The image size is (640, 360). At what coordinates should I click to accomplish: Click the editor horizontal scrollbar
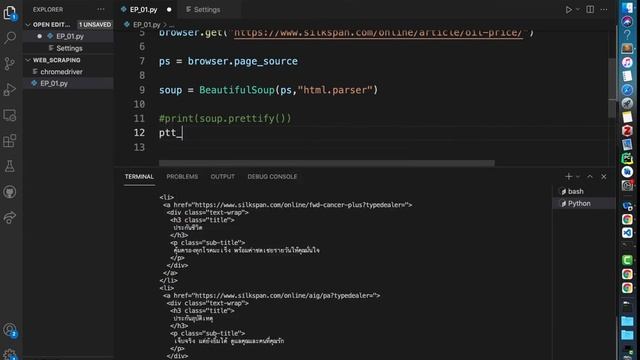[x=327, y=163]
